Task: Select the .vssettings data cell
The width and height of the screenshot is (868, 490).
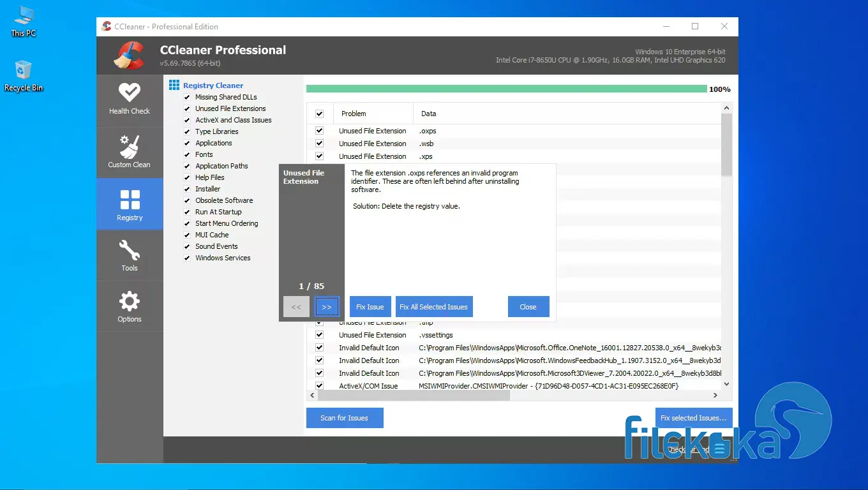Action: pyautogui.click(x=437, y=335)
